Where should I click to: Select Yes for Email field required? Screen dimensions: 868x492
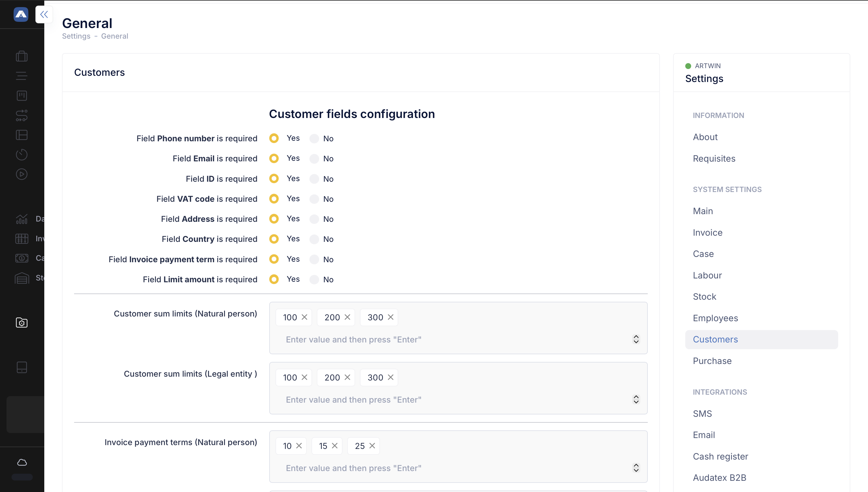[274, 158]
